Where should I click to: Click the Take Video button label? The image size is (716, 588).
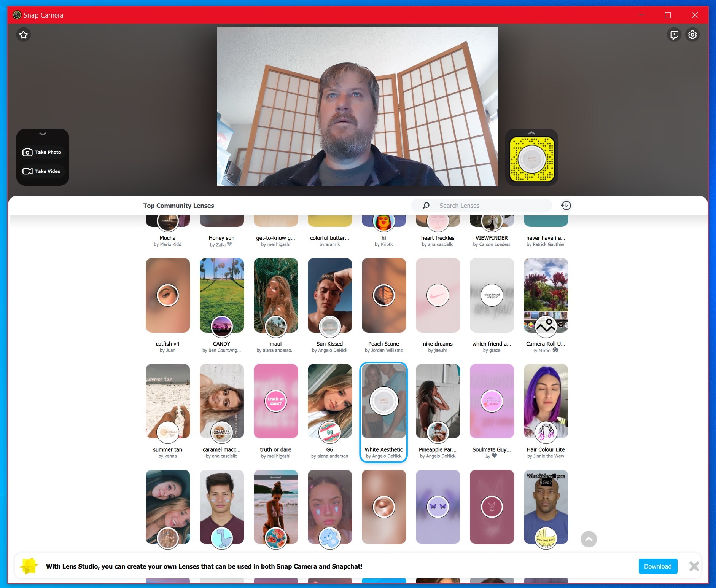48,171
